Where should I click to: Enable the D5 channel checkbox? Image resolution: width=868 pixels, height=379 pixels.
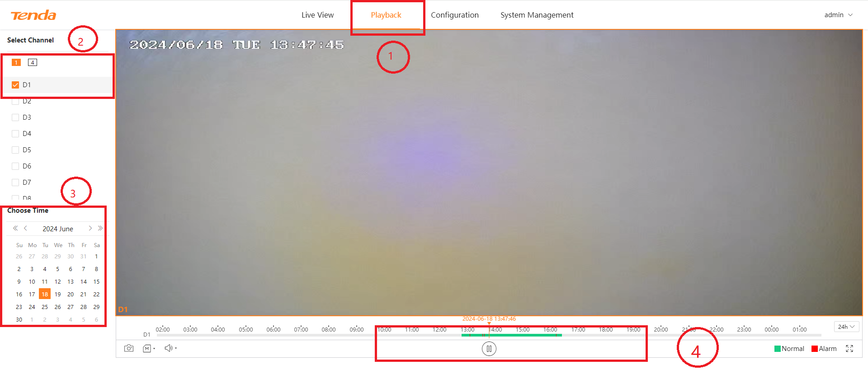coord(15,150)
